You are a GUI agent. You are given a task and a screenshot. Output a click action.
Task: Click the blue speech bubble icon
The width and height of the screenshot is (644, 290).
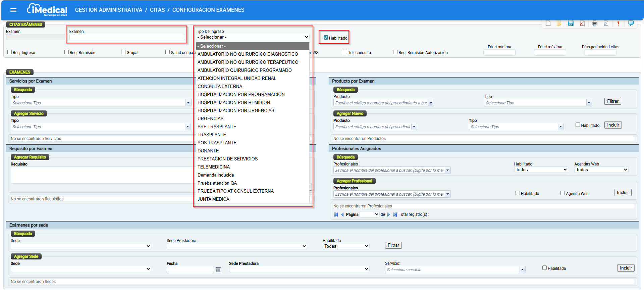(631, 23)
